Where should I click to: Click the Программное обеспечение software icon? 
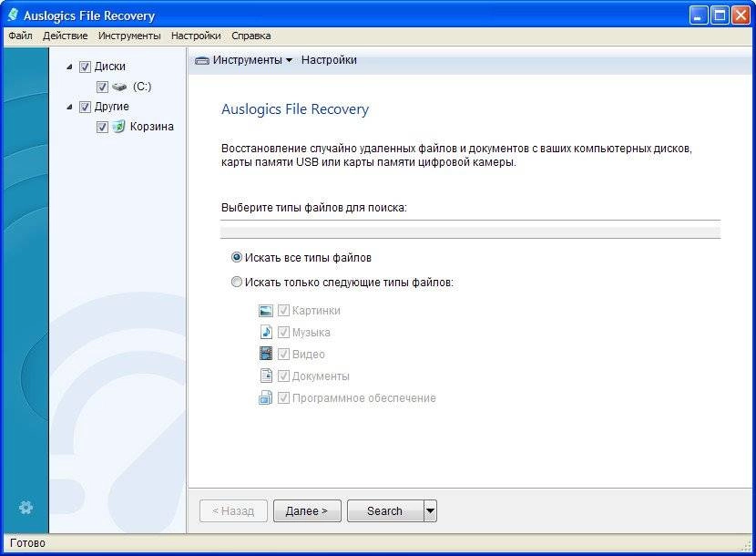[x=266, y=397]
